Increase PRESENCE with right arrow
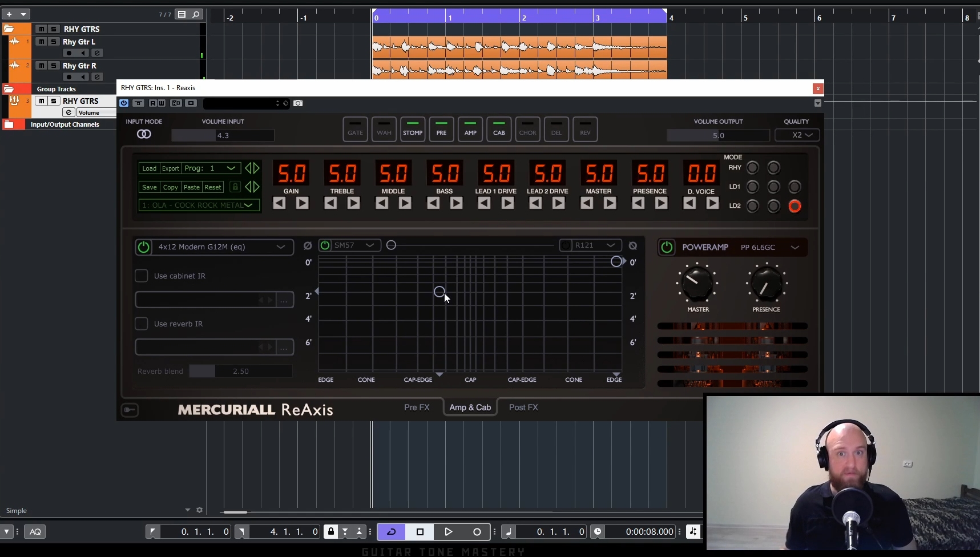 661,203
